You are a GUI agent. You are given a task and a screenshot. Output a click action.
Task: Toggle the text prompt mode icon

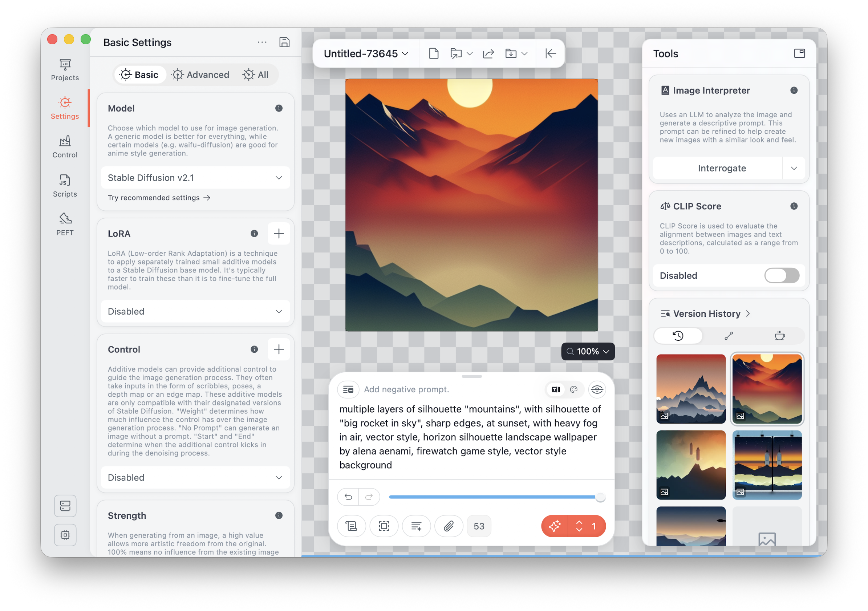point(556,389)
